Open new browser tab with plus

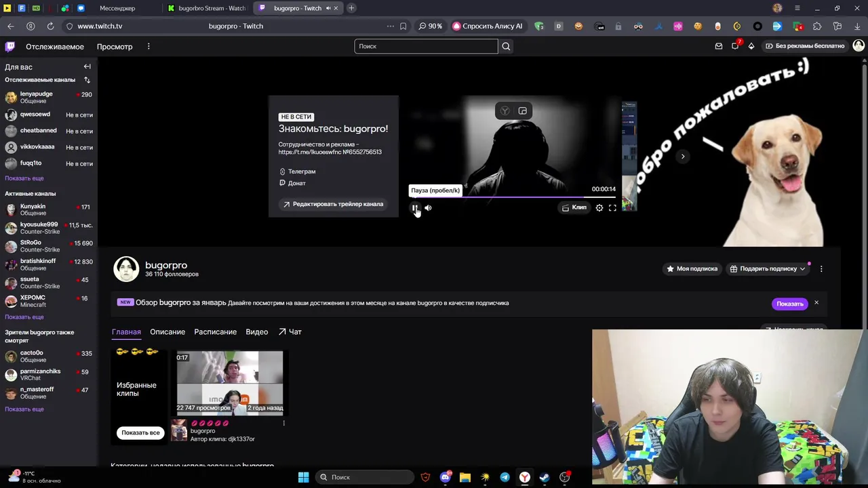coord(351,8)
